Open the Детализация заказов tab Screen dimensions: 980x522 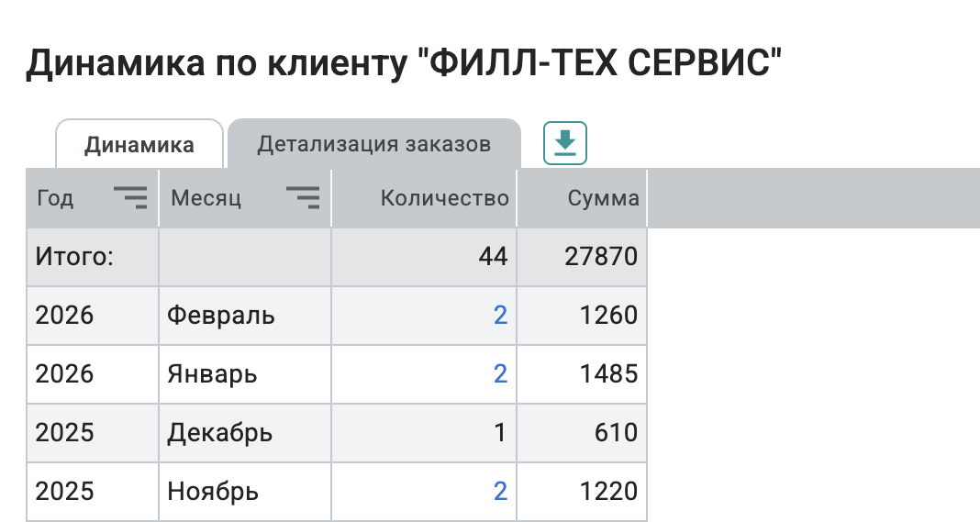point(373,144)
